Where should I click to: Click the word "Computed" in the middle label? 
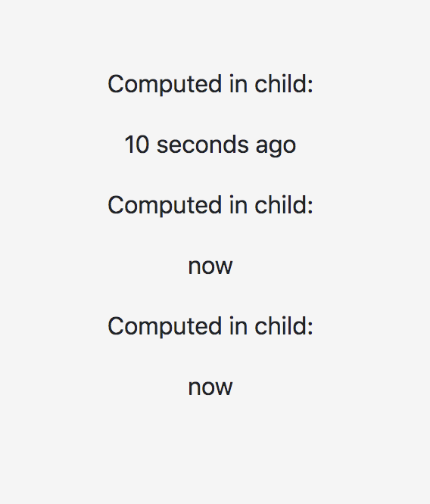[165, 205]
